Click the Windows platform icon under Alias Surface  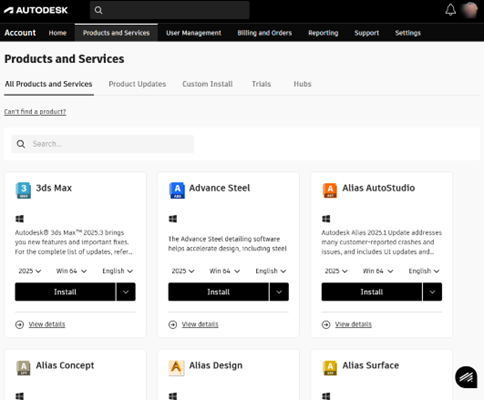(326, 396)
